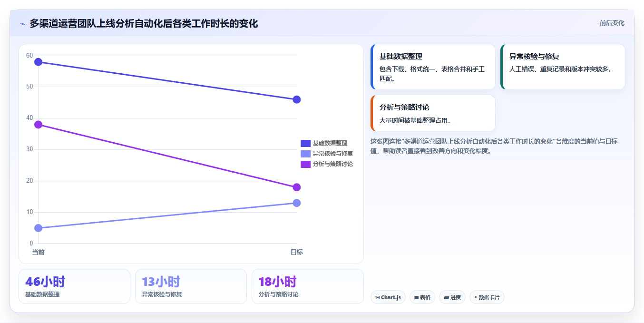Click the 前后变化 label in header
The height and width of the screenshot is (323, 644).
(612, 23)
